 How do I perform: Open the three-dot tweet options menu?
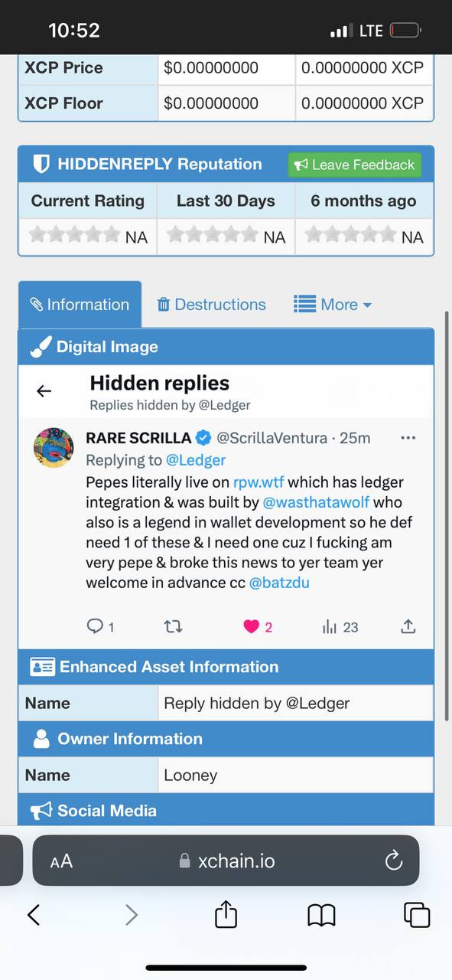coord(408,438)
